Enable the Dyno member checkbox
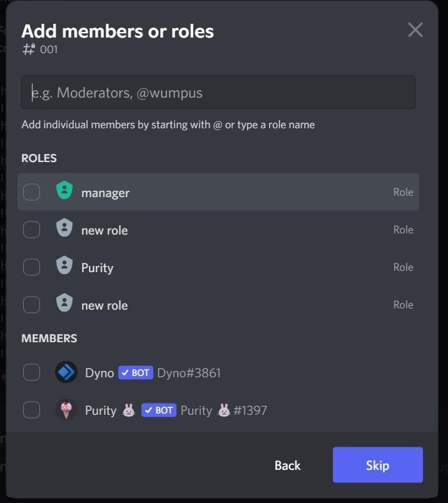 pos(31,372)
